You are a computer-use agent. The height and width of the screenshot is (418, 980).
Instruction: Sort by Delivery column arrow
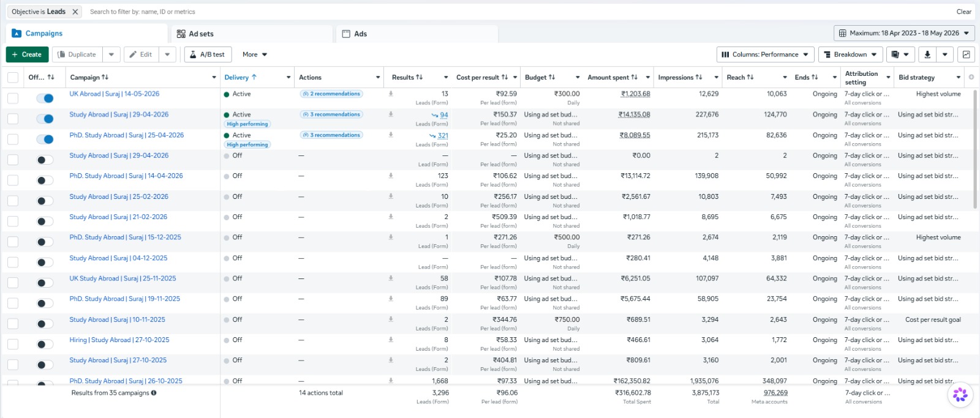coord(254,77)
